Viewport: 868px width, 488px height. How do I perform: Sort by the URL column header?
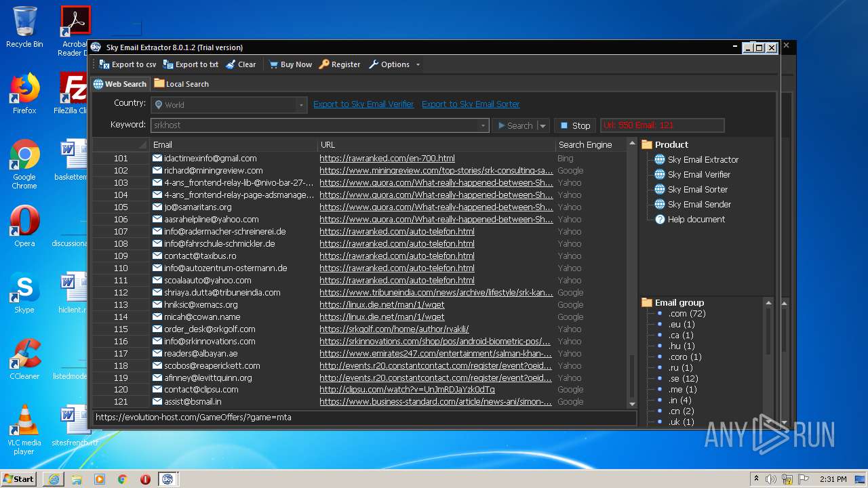click(x=437, y=144)
